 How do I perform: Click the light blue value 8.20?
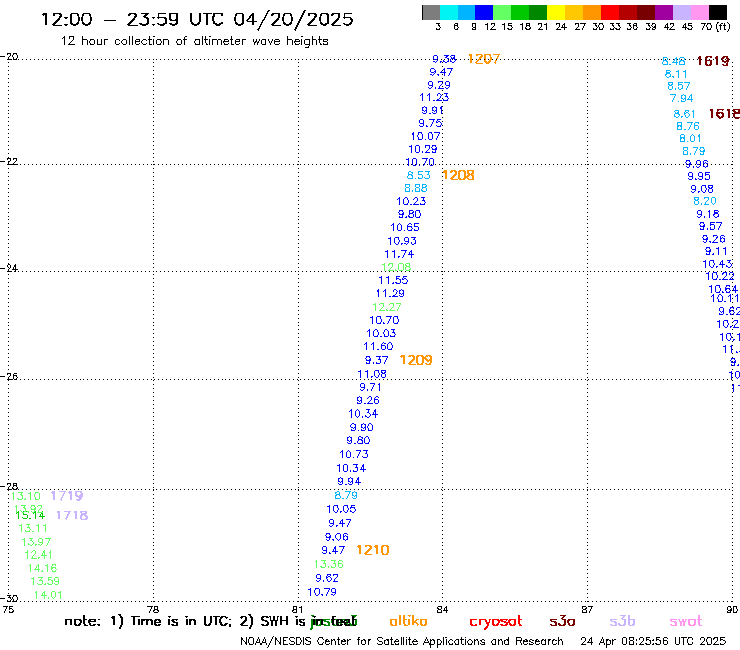(705, 201)
